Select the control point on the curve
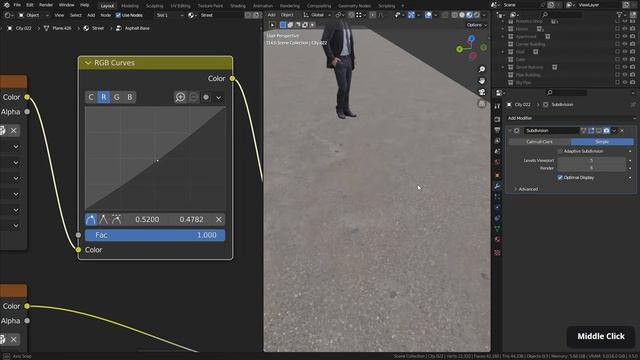Image resolution: width=640 pixels, height=360 pixels. [158, 160]
